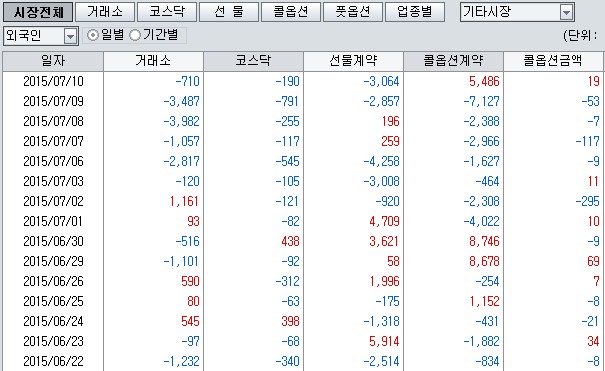Select the 2015/06/30 date row
The height and width of the screenshot is (371, 605).
302,241
